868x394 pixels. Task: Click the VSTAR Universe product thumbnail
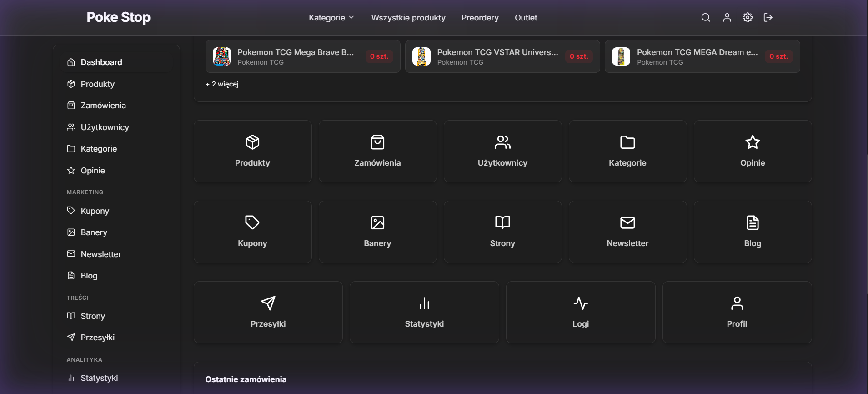pos(421,56)
